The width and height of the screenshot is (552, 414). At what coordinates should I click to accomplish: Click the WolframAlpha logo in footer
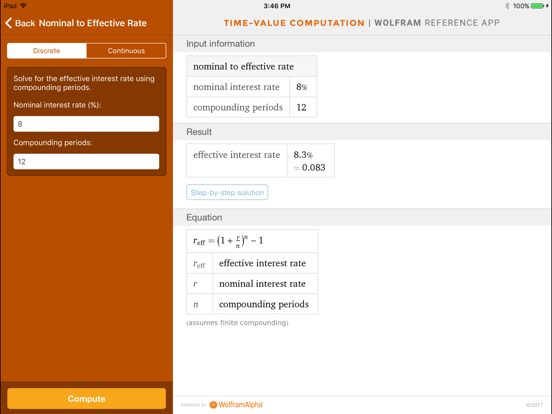[236, 405]
